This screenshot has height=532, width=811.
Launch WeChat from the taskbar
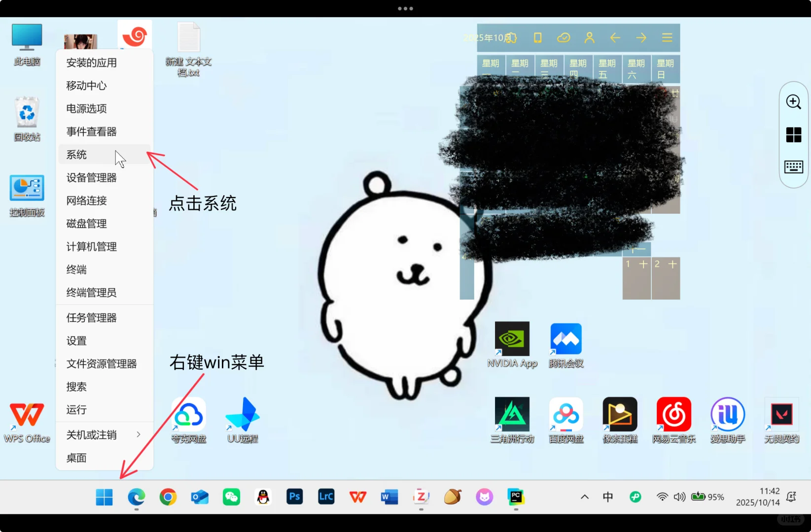[x=231, y=497]
